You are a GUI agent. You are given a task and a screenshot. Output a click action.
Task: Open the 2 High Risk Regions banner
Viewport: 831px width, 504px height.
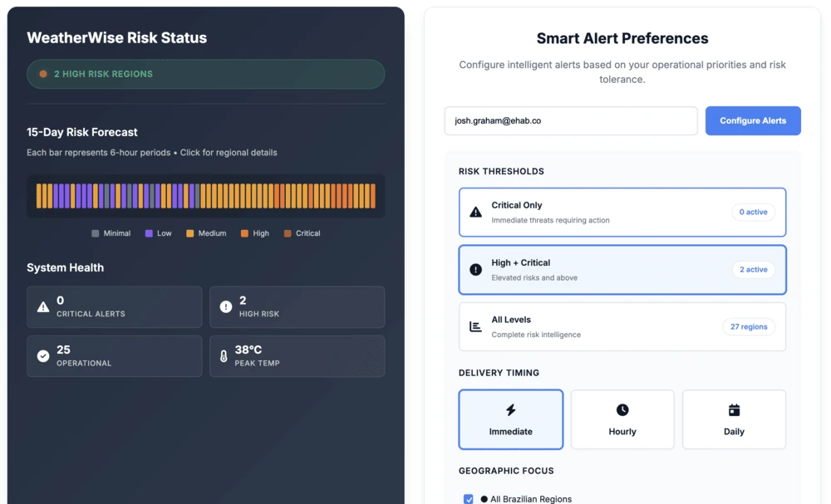pyautogui.click(x=205, y=74)
